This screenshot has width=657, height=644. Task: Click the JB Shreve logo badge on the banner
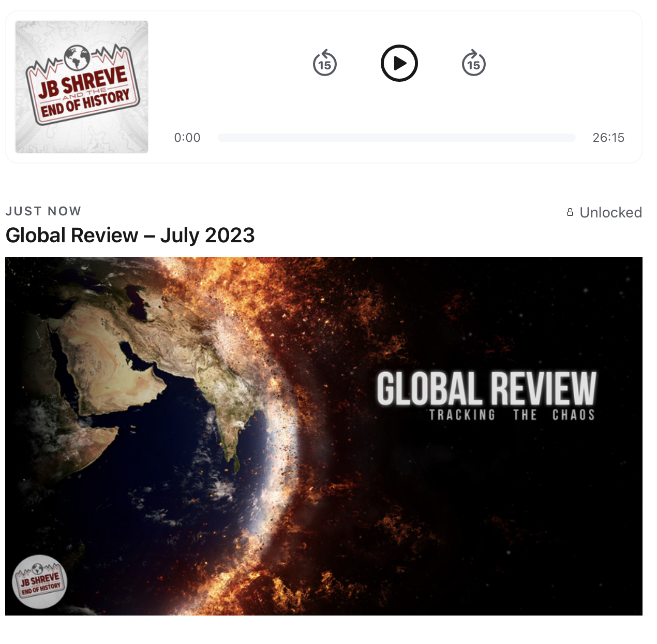[40, 582]
